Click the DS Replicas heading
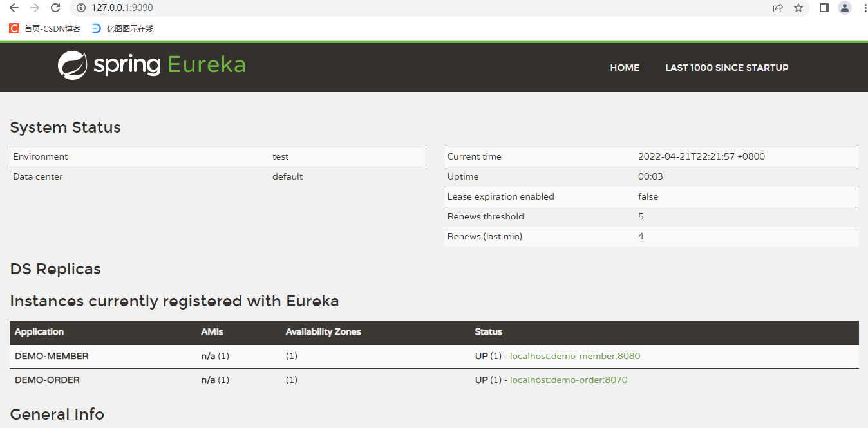The image size is (868, 428). click(x=55, y=269)
